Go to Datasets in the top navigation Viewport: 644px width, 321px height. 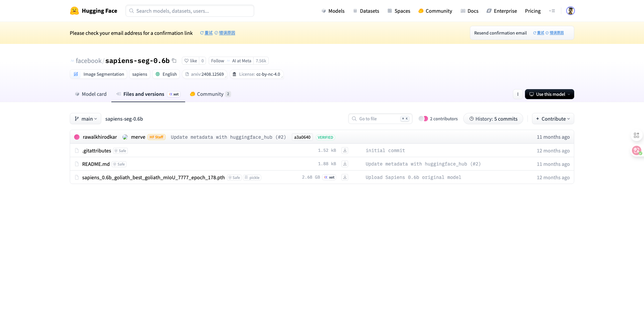(x=366, y=11)
